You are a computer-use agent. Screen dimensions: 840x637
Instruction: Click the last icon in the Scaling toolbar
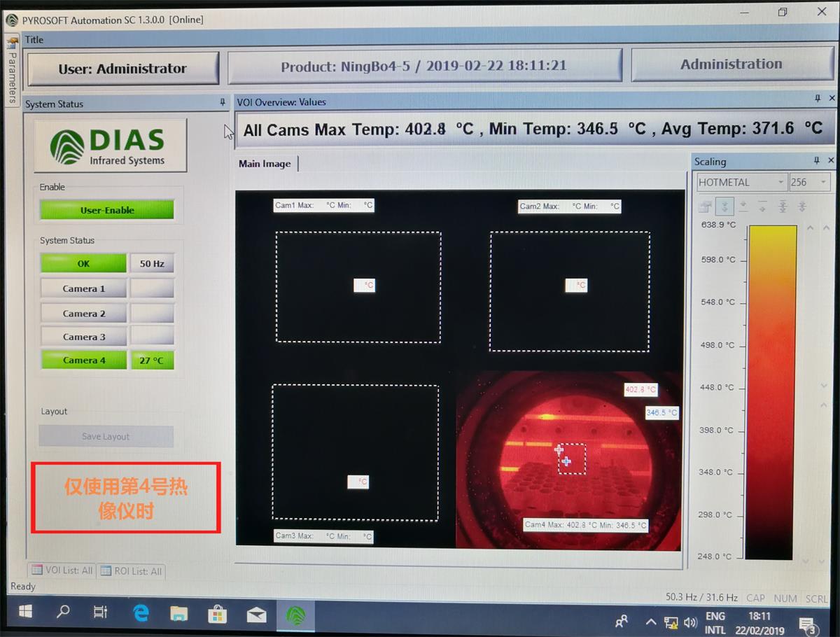(802, 207)
